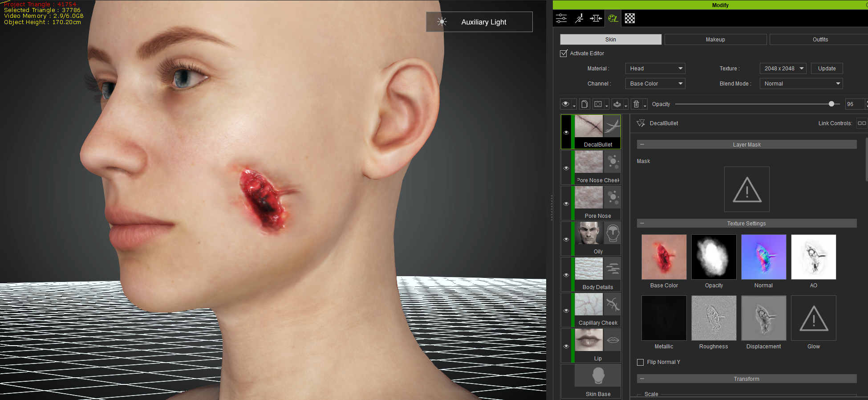Viewport: 868px width, 400px height.
Task: Click the Capillary Cheek layer type icon
Action: click(612, 304)
